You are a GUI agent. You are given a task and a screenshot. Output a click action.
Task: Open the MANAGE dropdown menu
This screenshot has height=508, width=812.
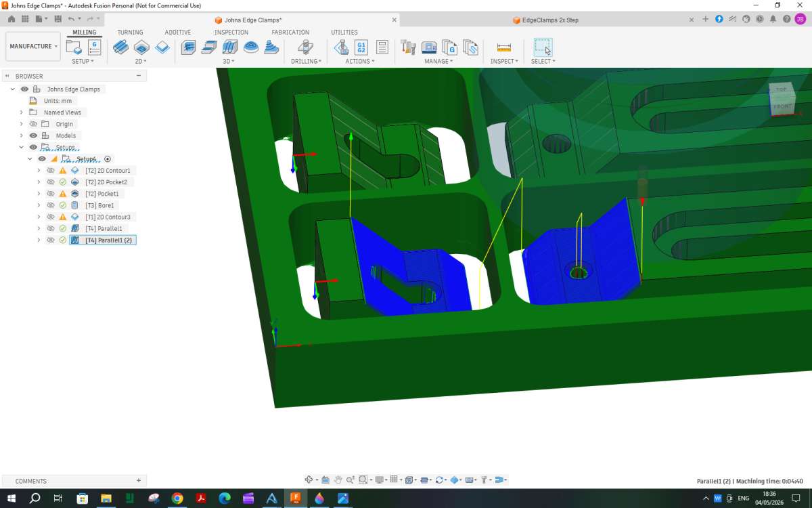pyautogui.click(x=439, y=61)
